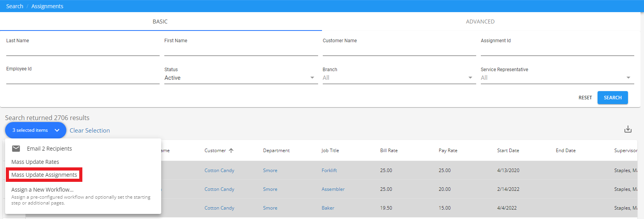The width and height of the screenshot is (644, 219).
Task: Go to Search in the breadcrumb
Action: [x=15, y=6]
